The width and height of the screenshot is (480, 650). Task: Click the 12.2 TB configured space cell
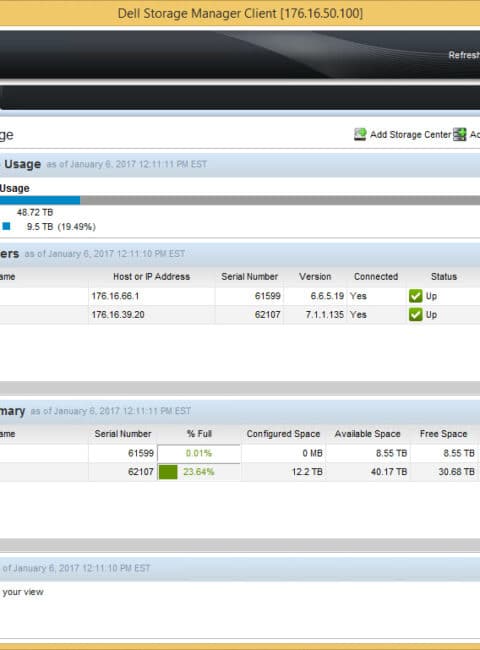click(x=284, y=472)
